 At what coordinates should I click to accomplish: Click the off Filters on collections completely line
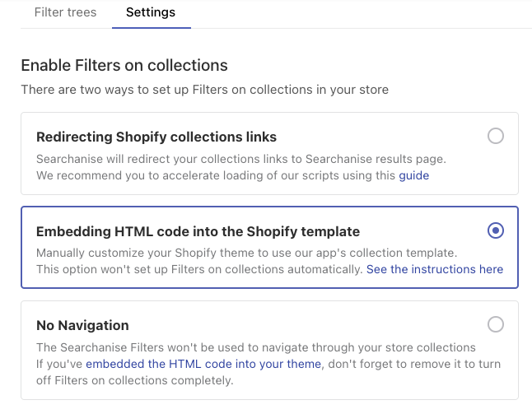(x=135, y=380)
